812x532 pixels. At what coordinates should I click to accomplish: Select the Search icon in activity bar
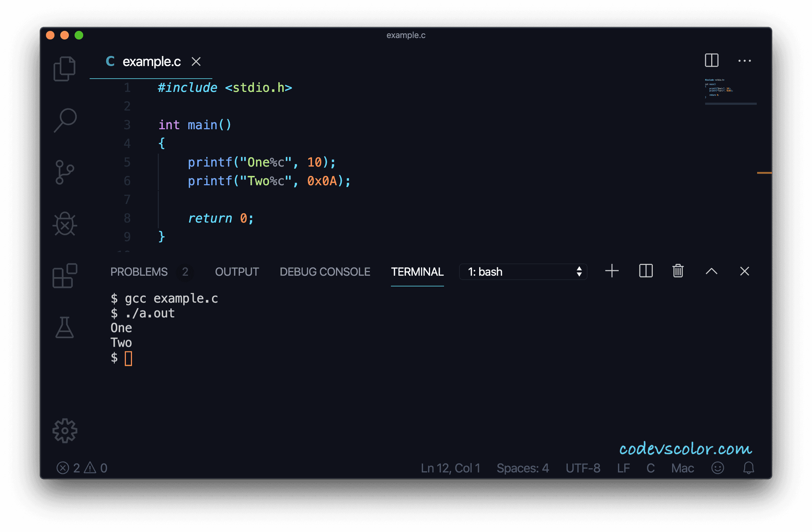tap(65, 120)
